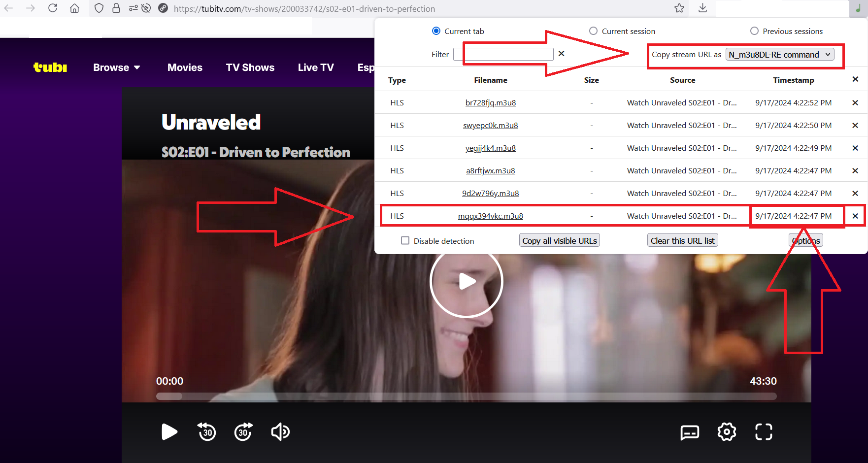This screenshot has width=868, height=463.
Task: Expand the Browse menu
Action: (x=117, y=67)
